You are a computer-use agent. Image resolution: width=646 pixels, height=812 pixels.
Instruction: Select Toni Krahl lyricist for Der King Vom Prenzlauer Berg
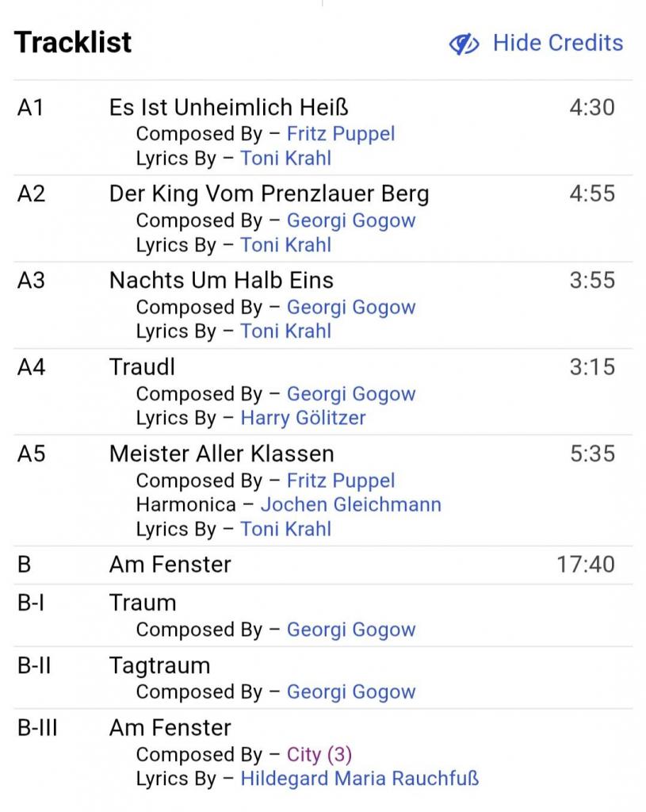point(285,245)
